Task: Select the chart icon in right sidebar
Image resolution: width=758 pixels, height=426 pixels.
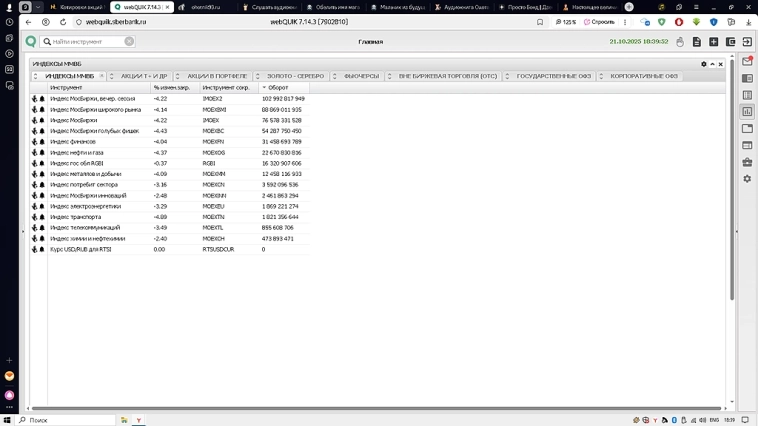Action: tap(747, 112)
